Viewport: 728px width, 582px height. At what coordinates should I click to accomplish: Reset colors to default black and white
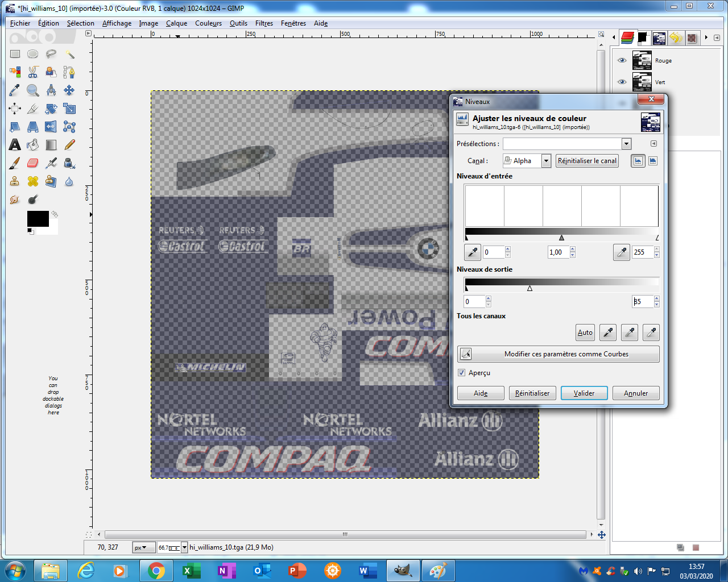(31, 231)
